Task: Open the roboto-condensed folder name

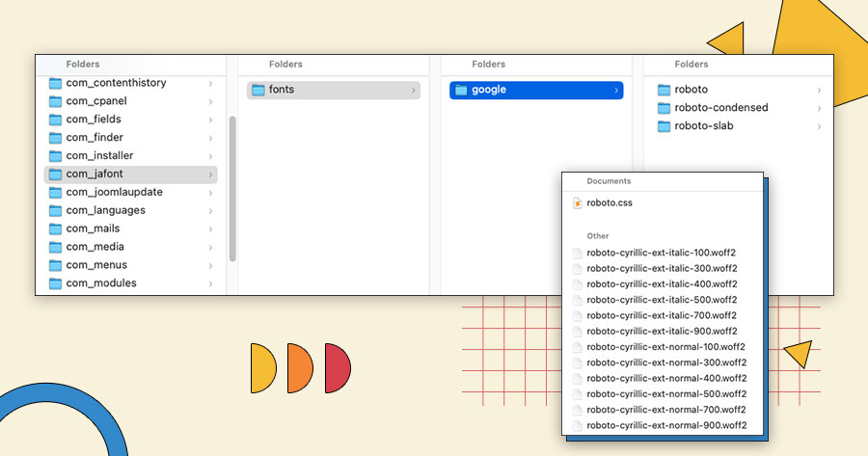Action: [x=721, y=107]
